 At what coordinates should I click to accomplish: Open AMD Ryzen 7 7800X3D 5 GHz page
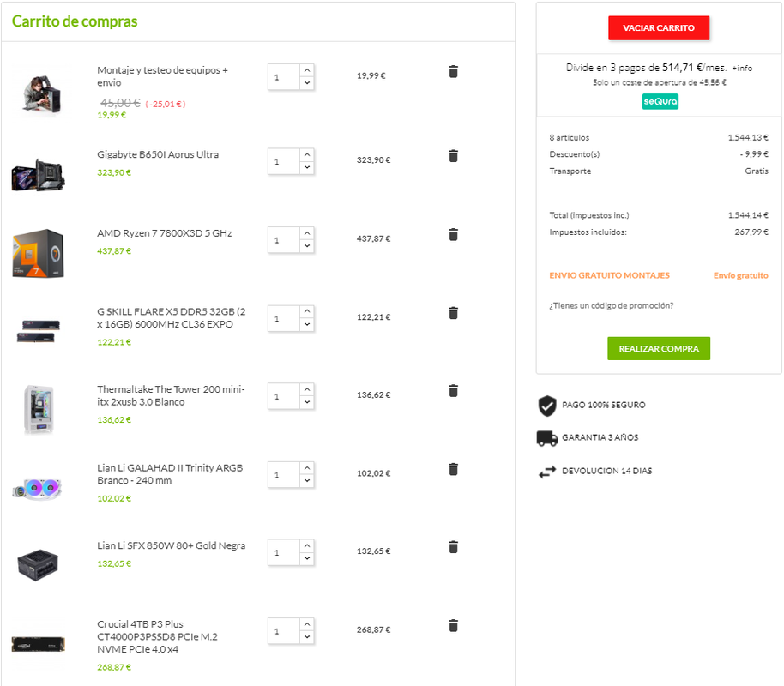pos(165,233)
